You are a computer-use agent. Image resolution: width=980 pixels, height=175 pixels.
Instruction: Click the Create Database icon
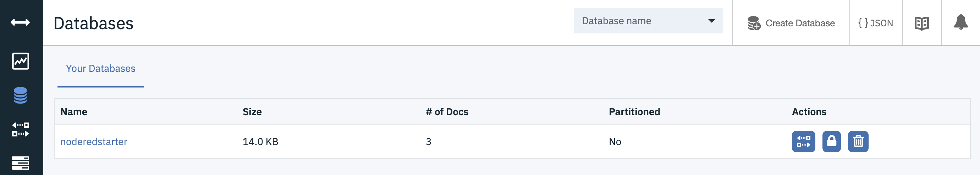tap(754, 23)
